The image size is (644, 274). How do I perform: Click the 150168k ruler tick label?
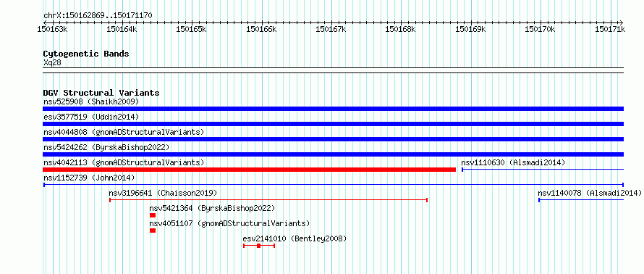pos(400,29)
